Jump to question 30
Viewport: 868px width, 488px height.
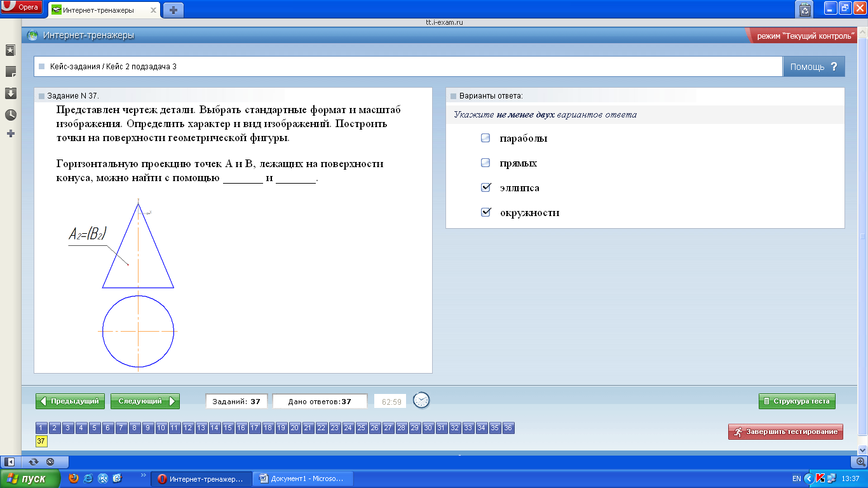pos(428,428)
